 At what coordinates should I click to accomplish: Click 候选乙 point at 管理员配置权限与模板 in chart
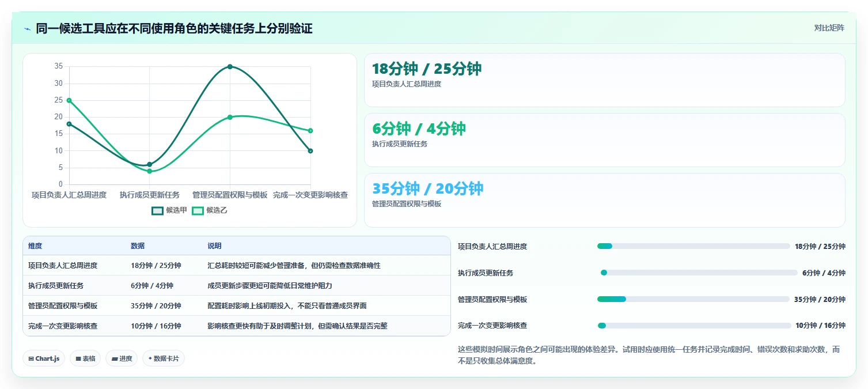[x=230, y=117]
